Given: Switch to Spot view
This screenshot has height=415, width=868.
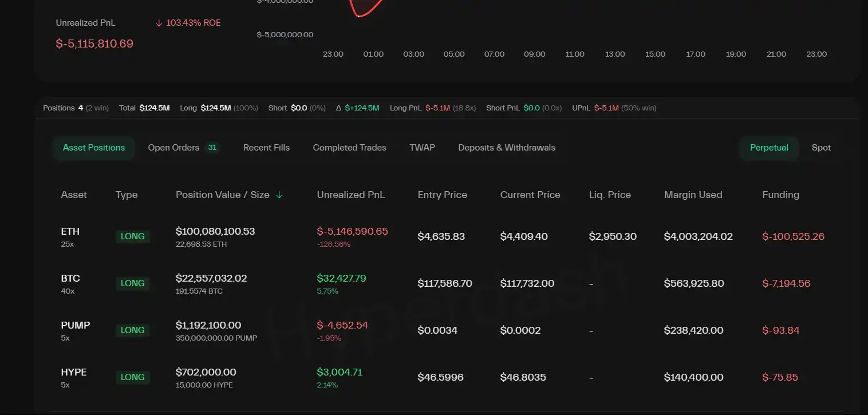Looking at the screenshot, I should [x=821, y=148].
